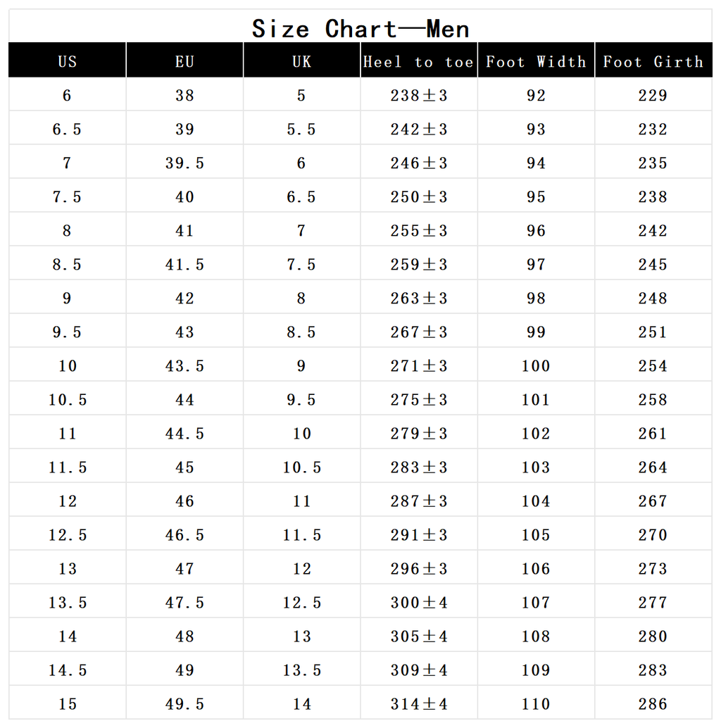This screenshot has width=721, height=728.
Task: Select the EU size 39.5 cell
Action: click(184, 163)
